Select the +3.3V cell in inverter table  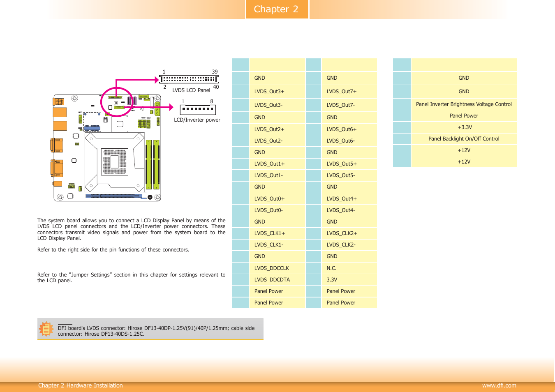pyautogui.click(x=464, y=127)
